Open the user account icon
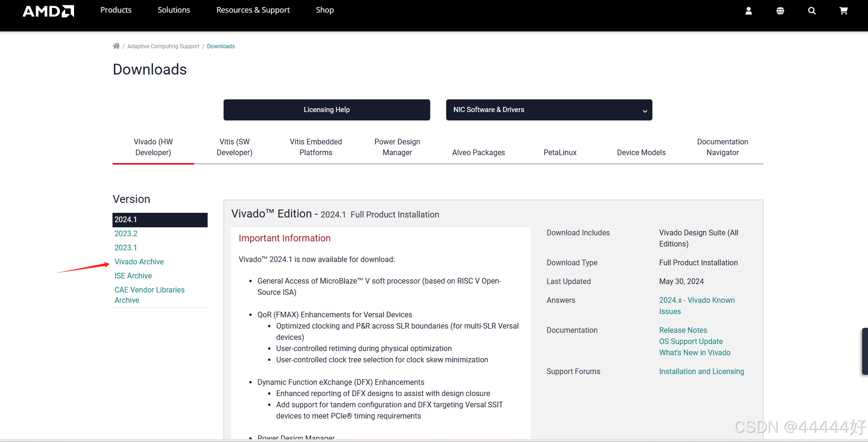868x442 pixels. [x=748, y=11]
